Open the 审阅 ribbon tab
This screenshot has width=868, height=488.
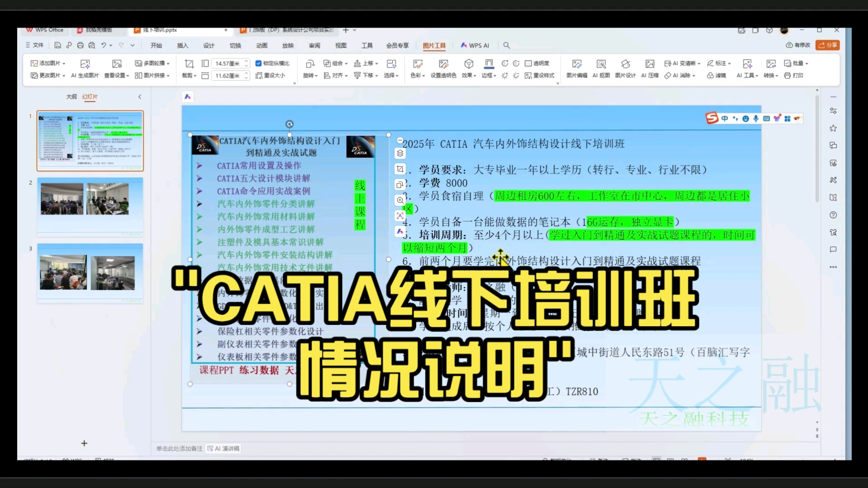pyautogui.click(x=314, y=45)
